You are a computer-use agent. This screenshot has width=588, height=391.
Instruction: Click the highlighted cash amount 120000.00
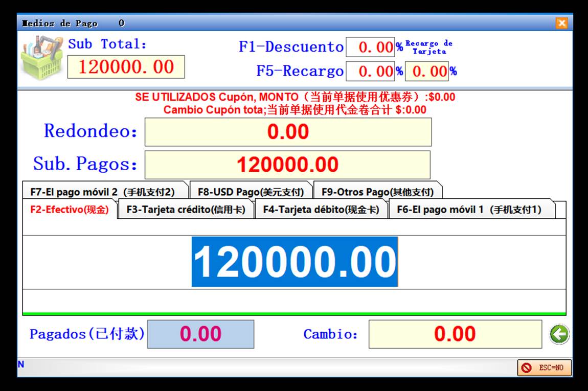[295, 262]
